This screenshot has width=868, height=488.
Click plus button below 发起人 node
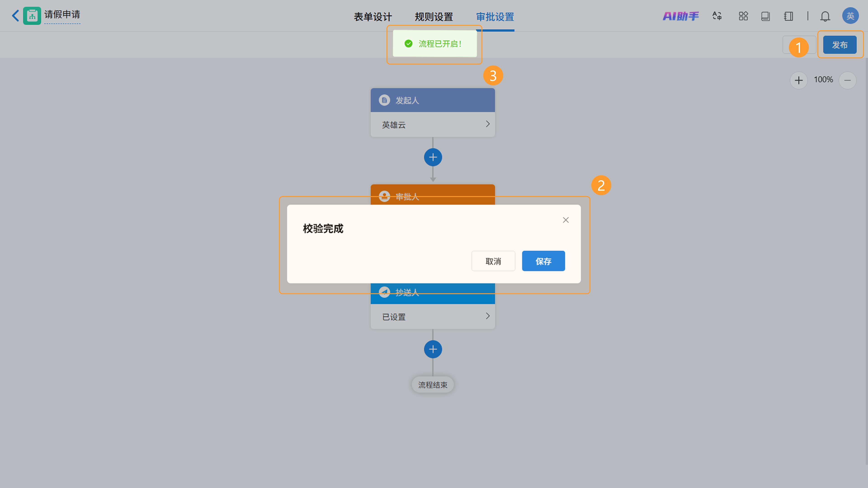point(433,157)
